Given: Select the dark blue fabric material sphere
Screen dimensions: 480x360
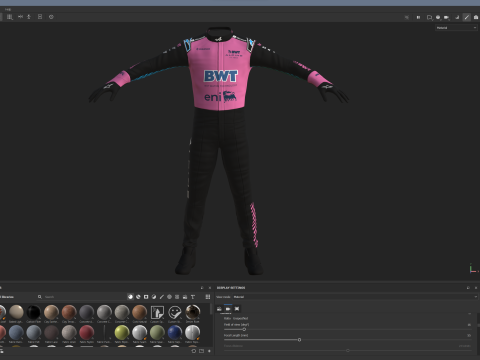Looking at the screenshot, I should tap(175, 332).
